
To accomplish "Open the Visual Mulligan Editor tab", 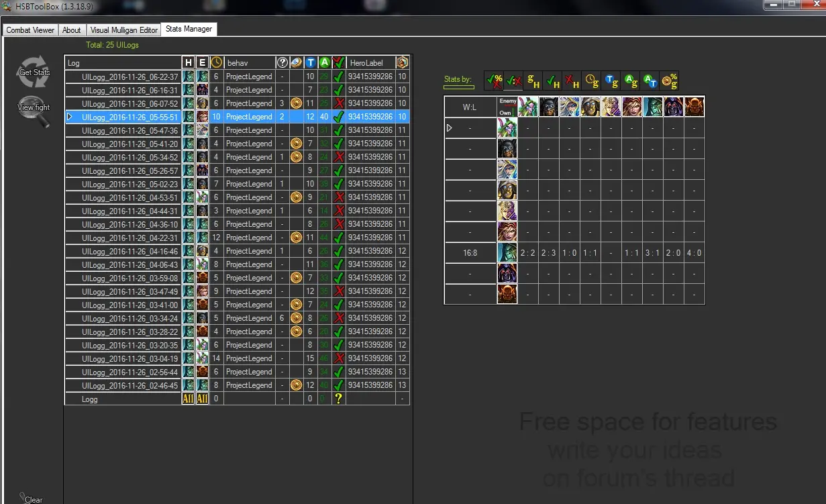I will point(124,30).
